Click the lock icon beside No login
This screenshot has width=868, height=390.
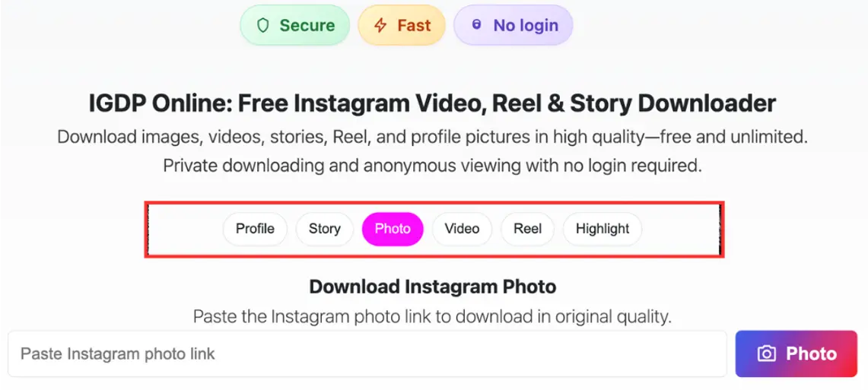point(477,25)
